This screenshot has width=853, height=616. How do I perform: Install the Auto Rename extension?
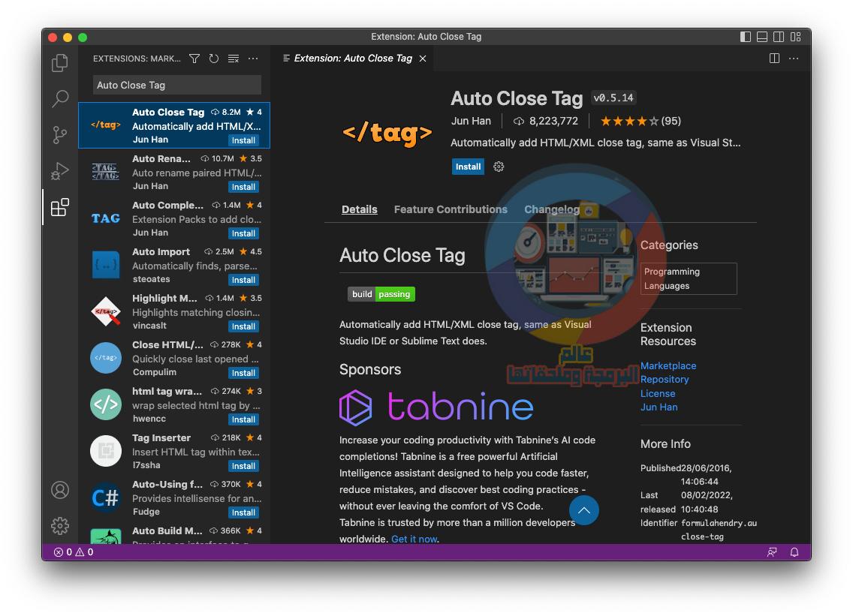(x=243, y=187)
